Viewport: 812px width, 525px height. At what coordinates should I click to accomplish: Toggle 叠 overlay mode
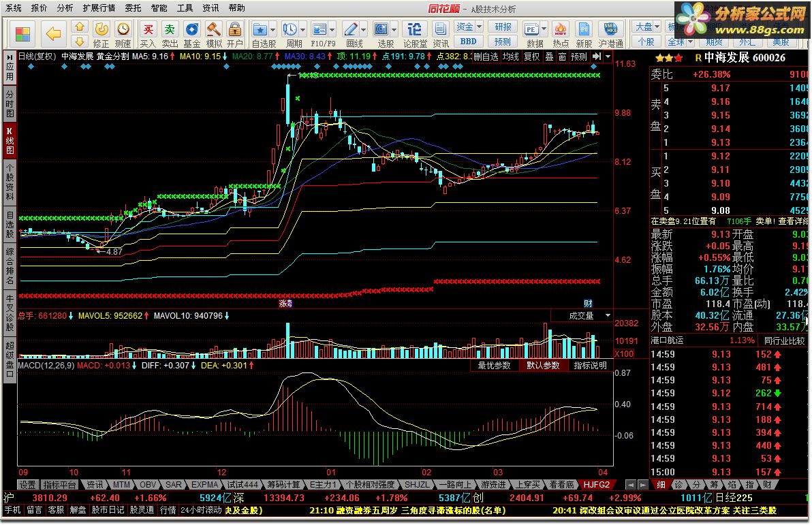[550, 57]
